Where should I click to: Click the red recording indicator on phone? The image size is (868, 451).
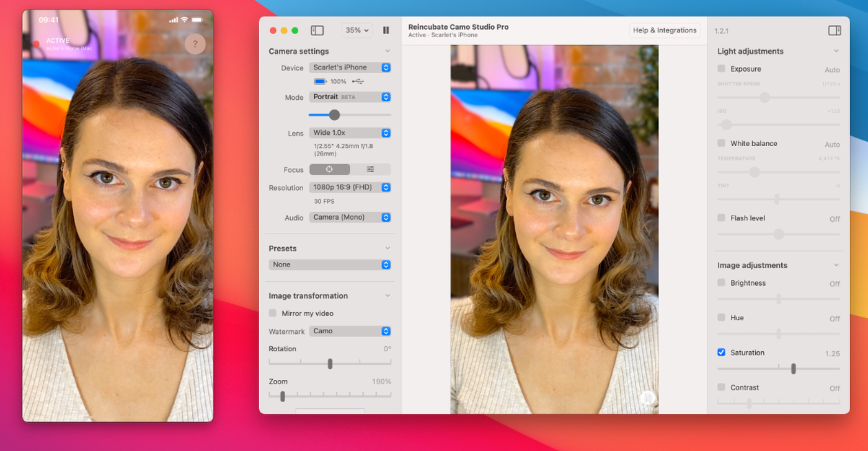pos(37,44)
